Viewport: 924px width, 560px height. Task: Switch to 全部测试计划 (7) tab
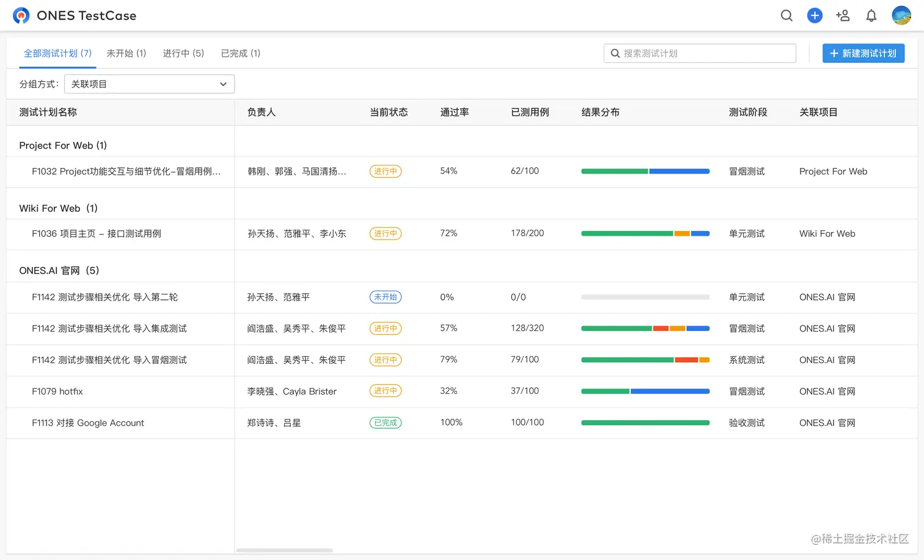[x=57, y=53]
